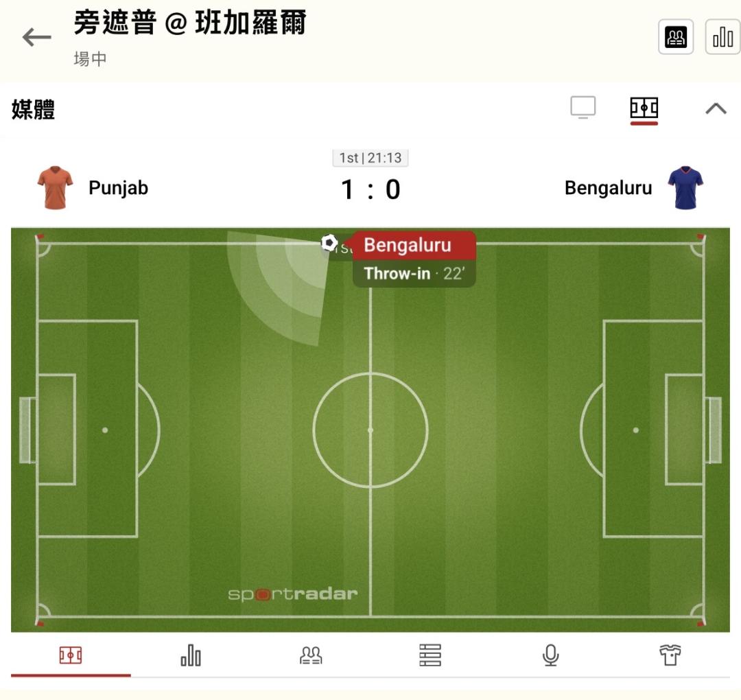This screenshot has width=741, height=700.
Task: Click the Bengaluru team name
Action: click(608, 188)
